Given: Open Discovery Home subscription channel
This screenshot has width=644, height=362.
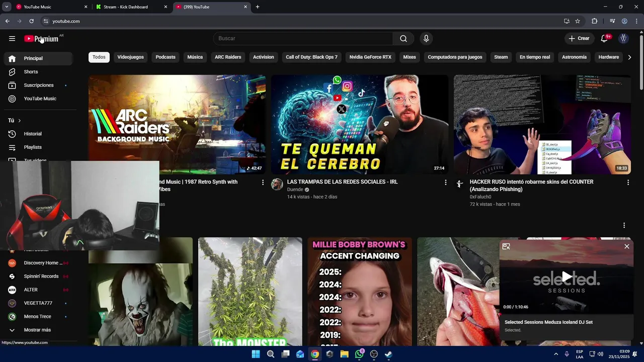Looking at the screenshot, I should click(38, 263).
